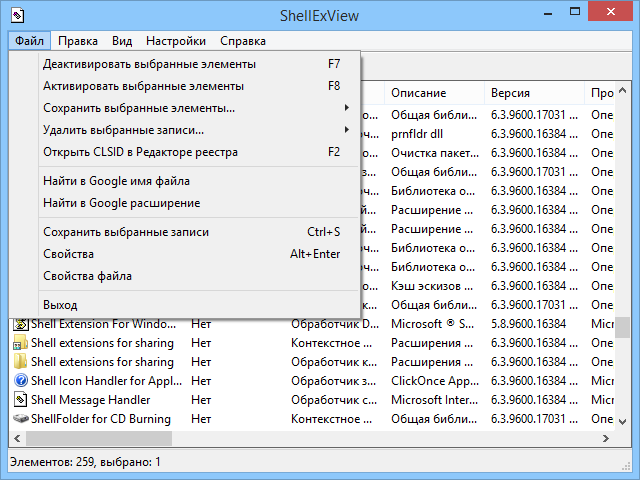The image size is (640, 480).
Task: Expand the 'Удалить выбранные записи...' submenu arrow
Action: (346, 130)
